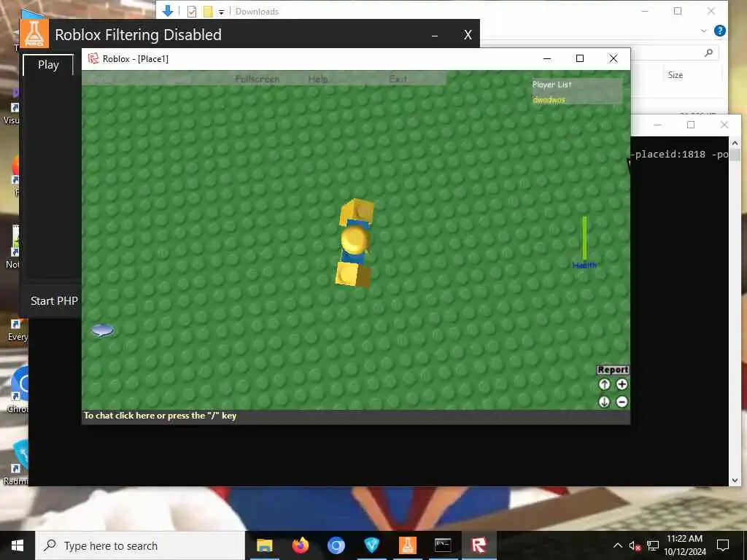Image resolution: width=747 pixels, height=560 pixels.
Task: Switch to the console window in taskbar
Action: 443,545
